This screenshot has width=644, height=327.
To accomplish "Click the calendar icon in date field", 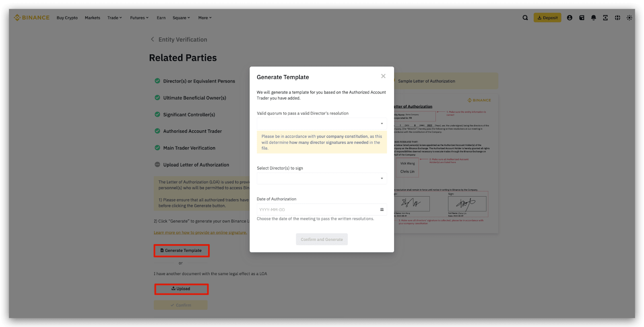I will tap(382, 210).
